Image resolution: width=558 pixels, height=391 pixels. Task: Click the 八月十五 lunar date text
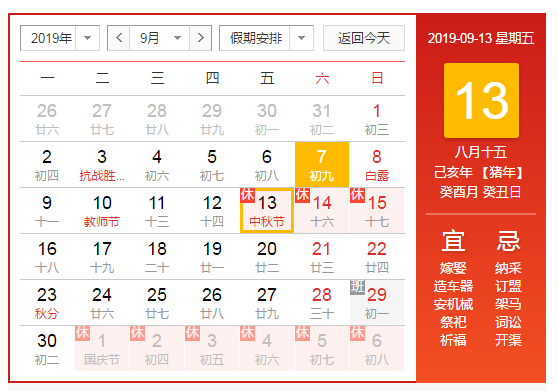coord(481,152)
